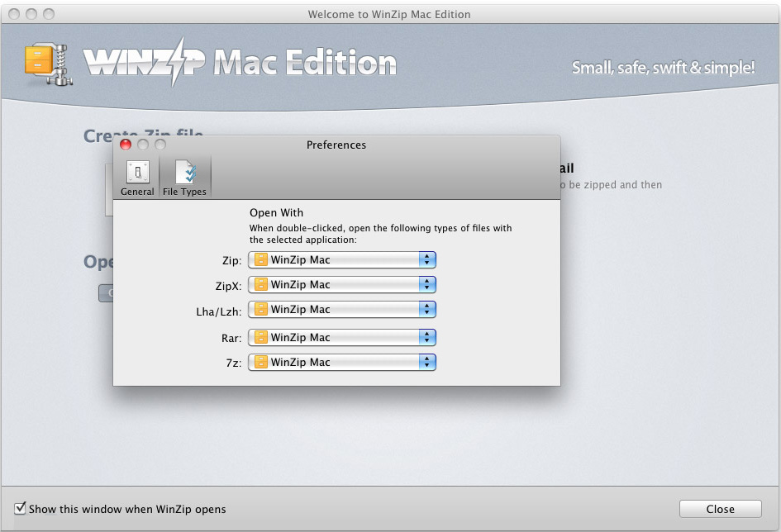Click the Preferences dialog title bar

point(336,145)
